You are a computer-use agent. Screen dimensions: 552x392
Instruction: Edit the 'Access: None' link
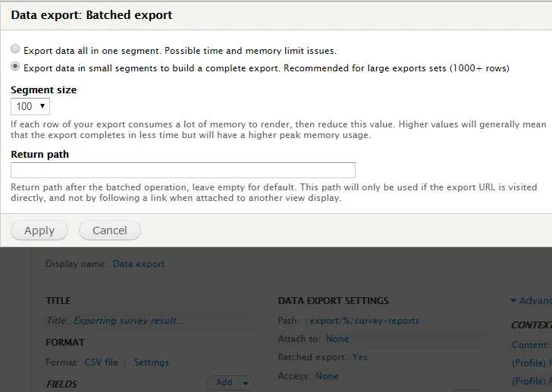tap(327, 376)
